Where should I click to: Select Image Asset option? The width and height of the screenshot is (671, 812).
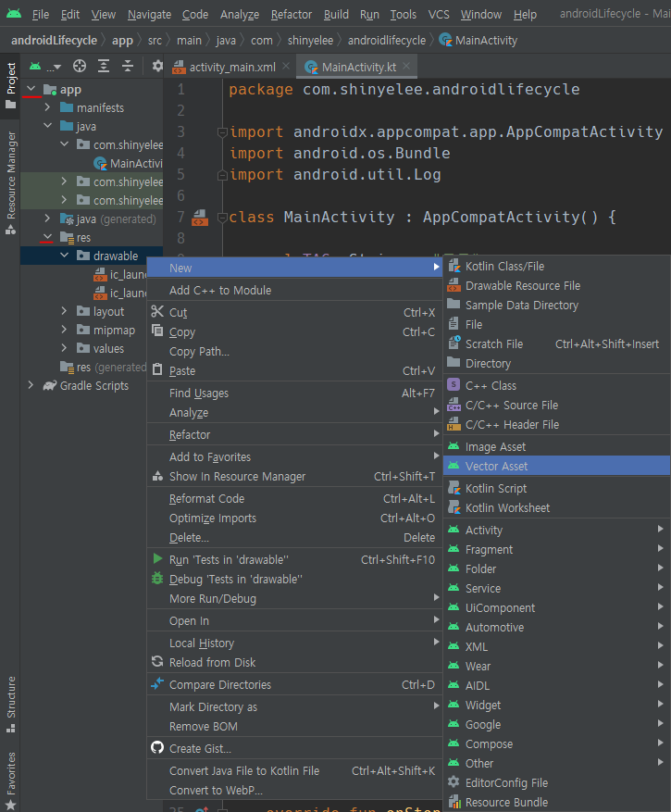click(556, 447)
